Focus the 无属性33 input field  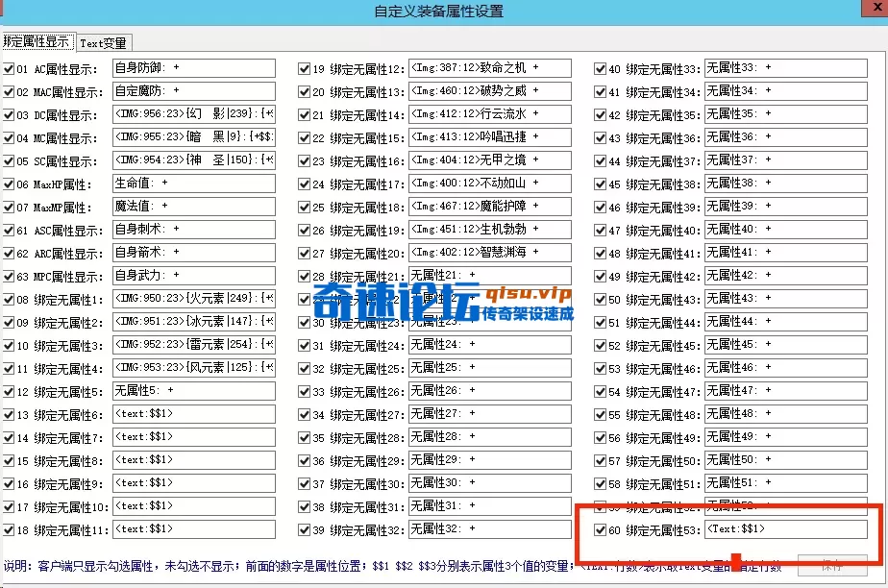[x=785, y=68]
